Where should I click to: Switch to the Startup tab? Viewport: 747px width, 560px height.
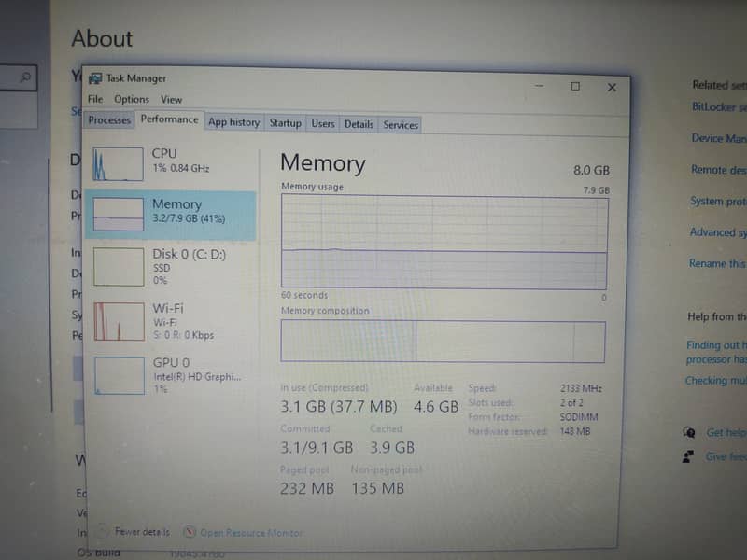(286, 123)
